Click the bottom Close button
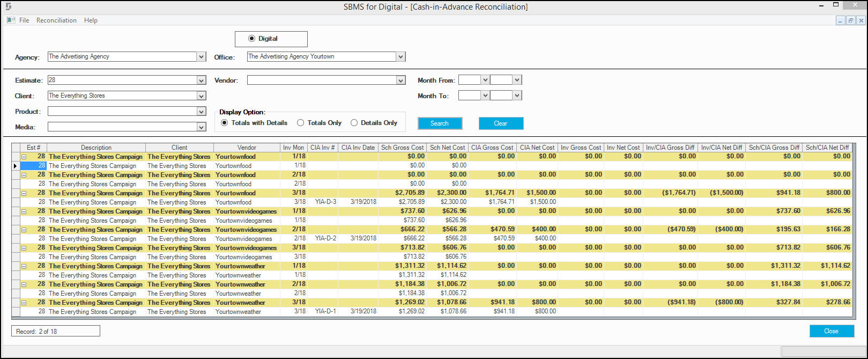This screenshot has height=359, width=868. [832, 331]
